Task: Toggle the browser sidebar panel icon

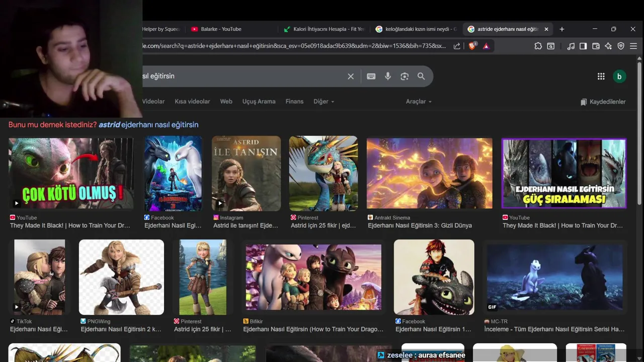Action: pos(583,46)
